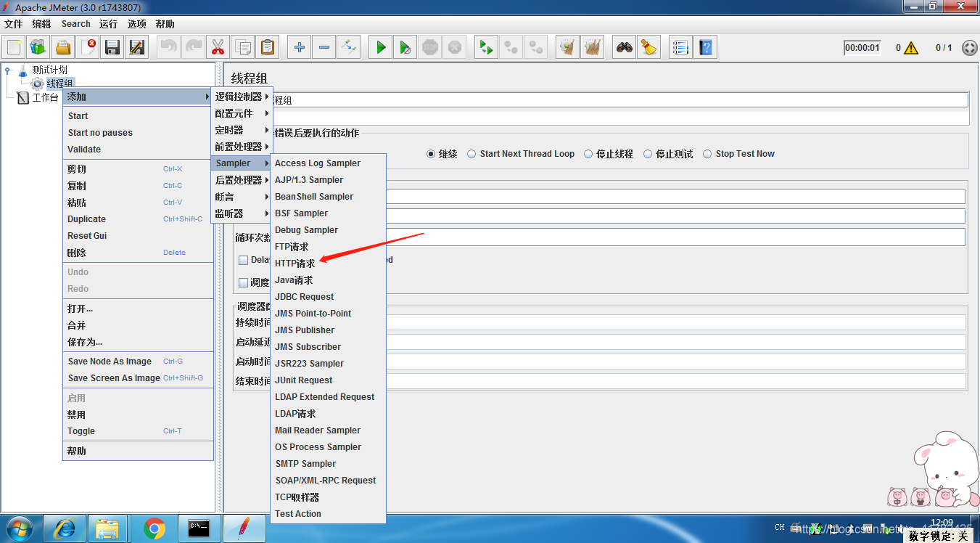Open Internet Explorer from the taskbar
This screenshot has width=980, height=543.
65,529
